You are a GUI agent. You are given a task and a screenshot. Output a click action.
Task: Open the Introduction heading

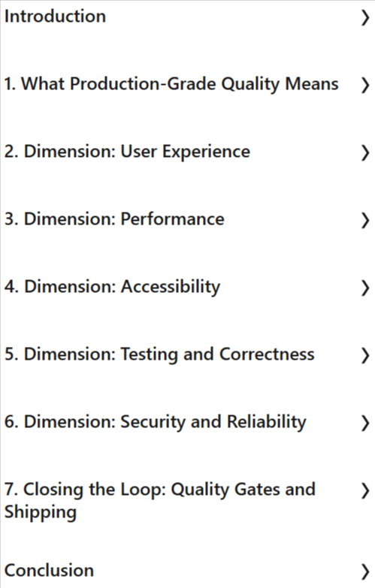click(x=55, y=17)
